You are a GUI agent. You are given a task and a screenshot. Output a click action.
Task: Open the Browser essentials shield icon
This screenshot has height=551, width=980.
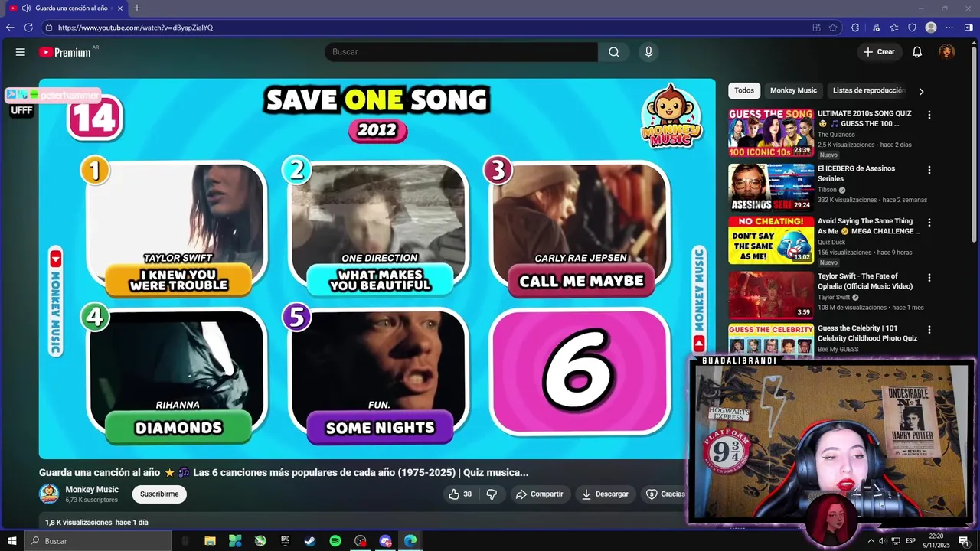pos(912,28)
